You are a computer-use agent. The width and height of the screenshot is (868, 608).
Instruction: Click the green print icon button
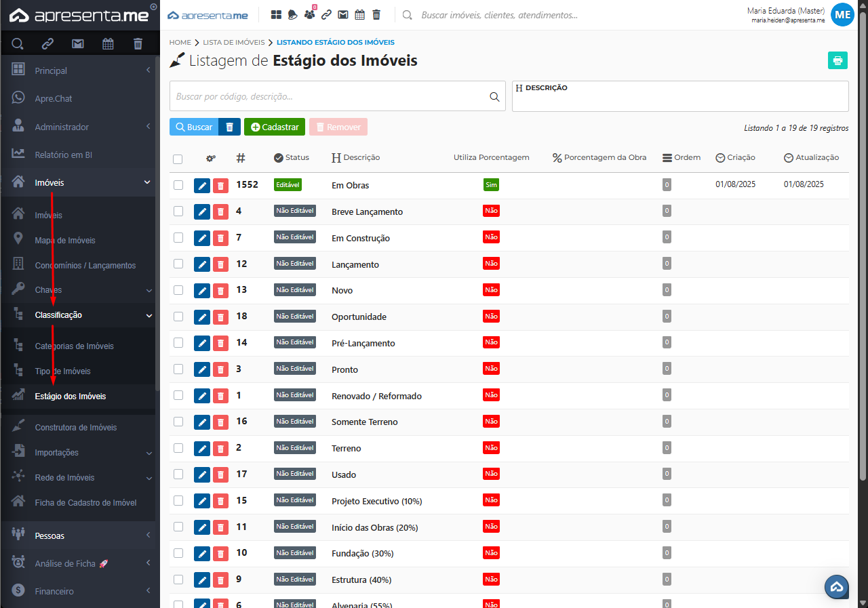point(837,60)
